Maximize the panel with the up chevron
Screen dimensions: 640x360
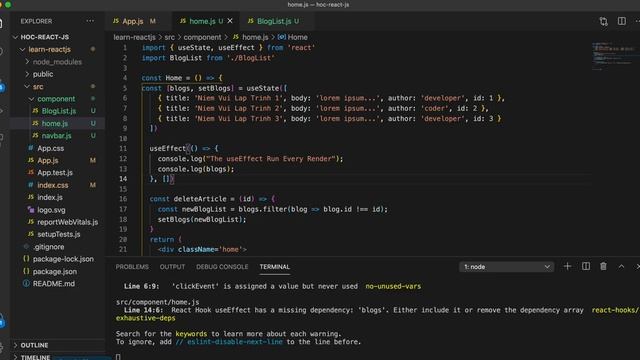(621, 267)
